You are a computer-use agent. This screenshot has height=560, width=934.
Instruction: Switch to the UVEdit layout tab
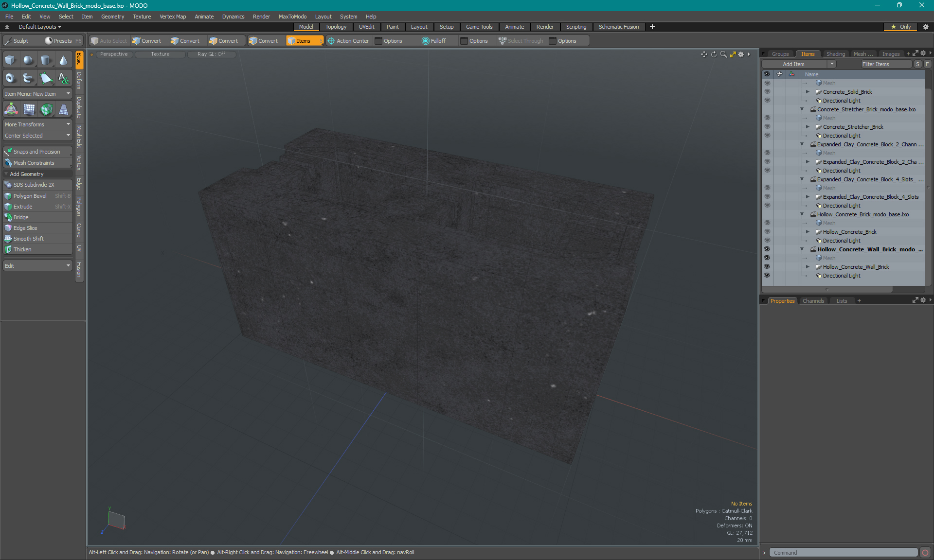[x=366, y=27]
